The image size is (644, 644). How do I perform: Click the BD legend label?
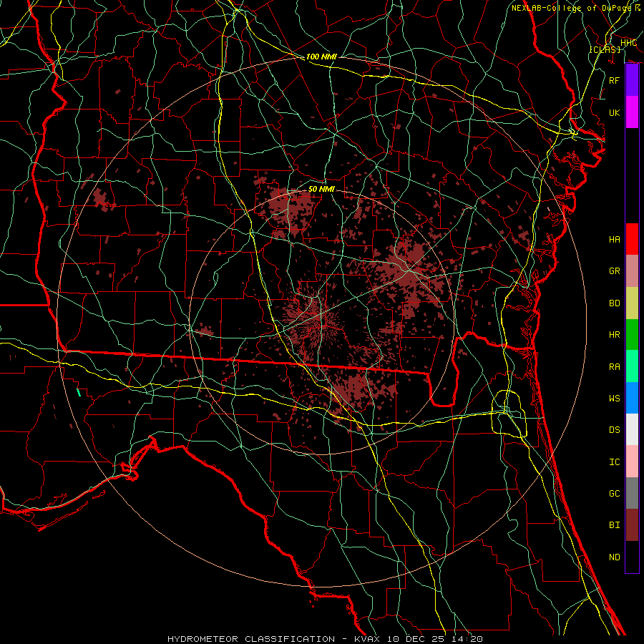click(614, 303)
